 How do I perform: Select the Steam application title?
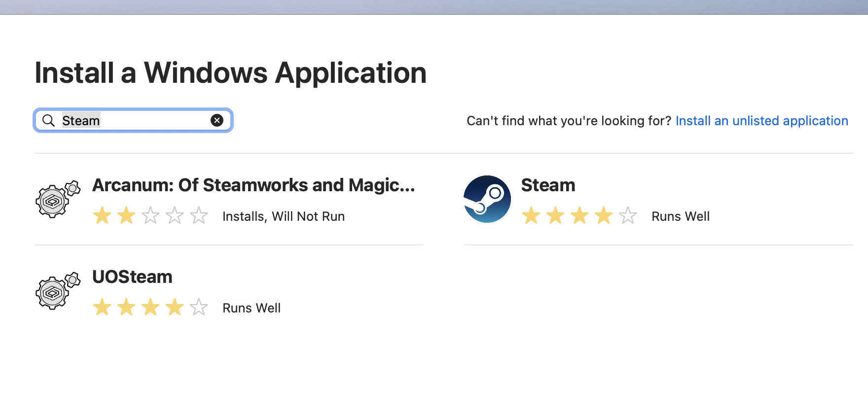coord(548,185)
